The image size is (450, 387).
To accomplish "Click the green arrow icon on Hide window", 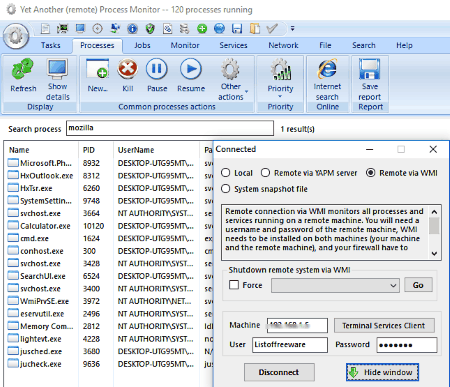I will coord(353,372).
